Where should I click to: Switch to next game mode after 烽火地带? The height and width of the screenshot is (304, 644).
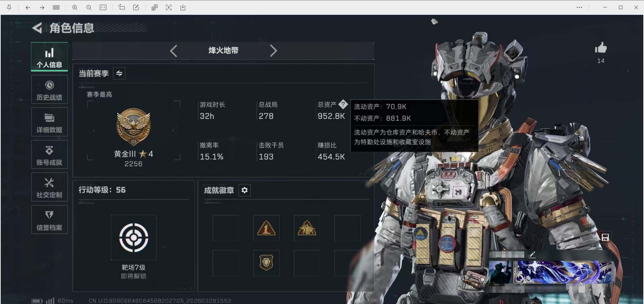[x=273, y=51]
